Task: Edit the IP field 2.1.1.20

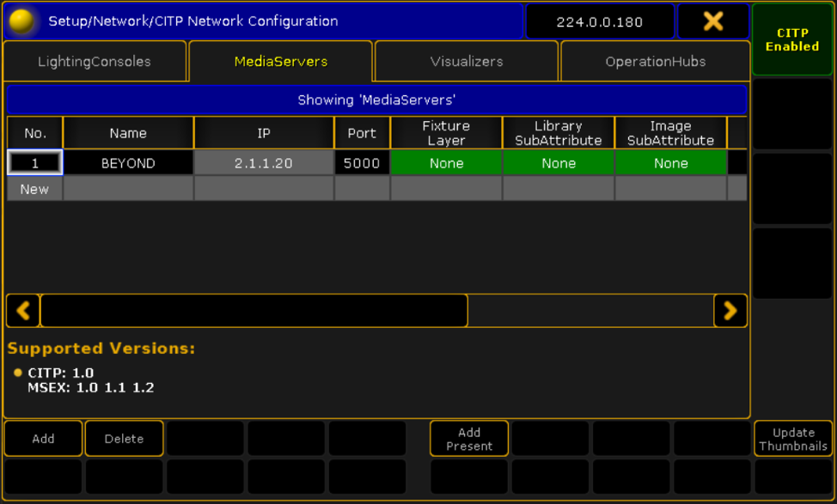Action: pyautogui.click(x=264, y=163)
